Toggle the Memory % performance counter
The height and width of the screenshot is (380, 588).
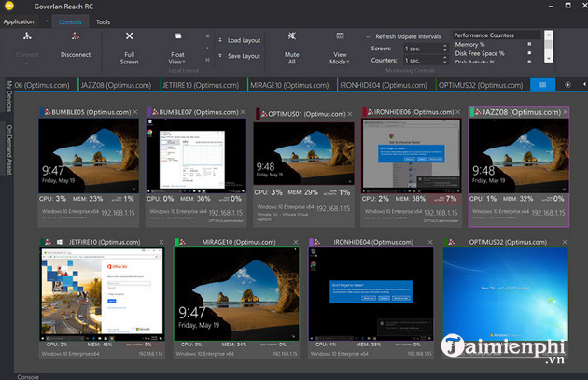click(529, 44)
